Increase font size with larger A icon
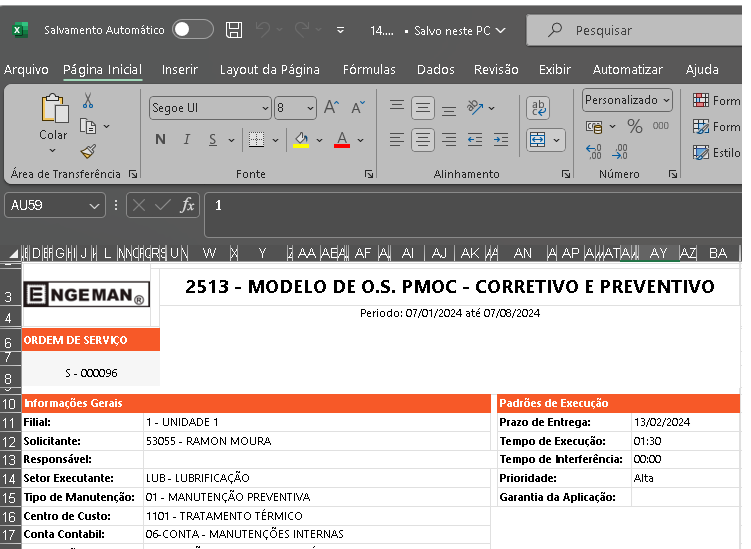751x549 pixels. 332,108
